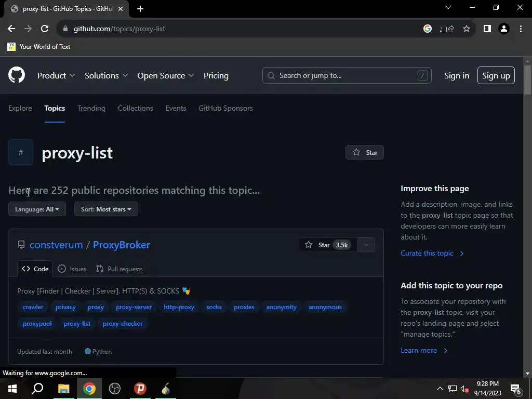Click the site lock padlock icon

pyautogui.click(x=65, y=29)
